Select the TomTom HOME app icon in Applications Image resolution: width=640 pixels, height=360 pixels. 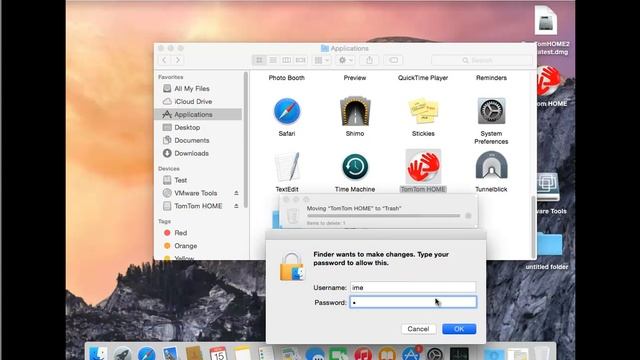(423, 167)
